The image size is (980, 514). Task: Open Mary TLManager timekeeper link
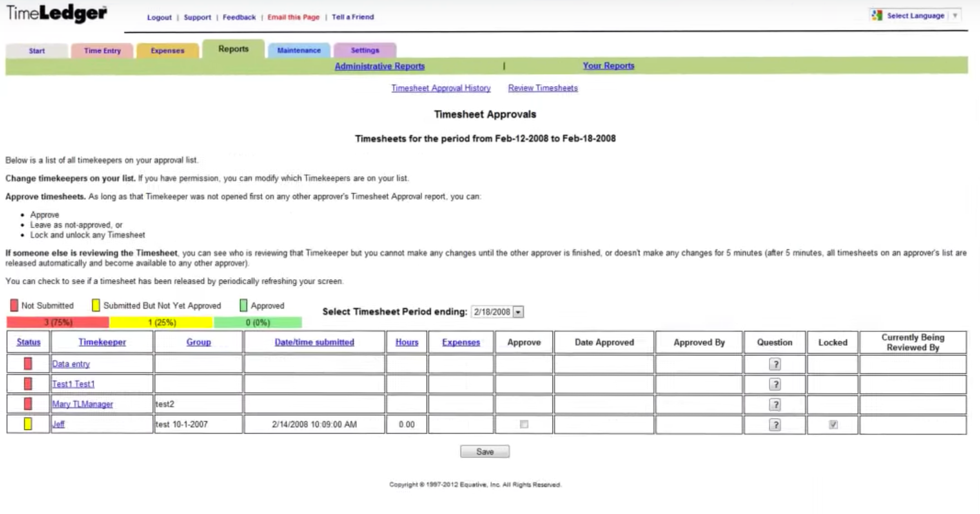coord(82,404)
